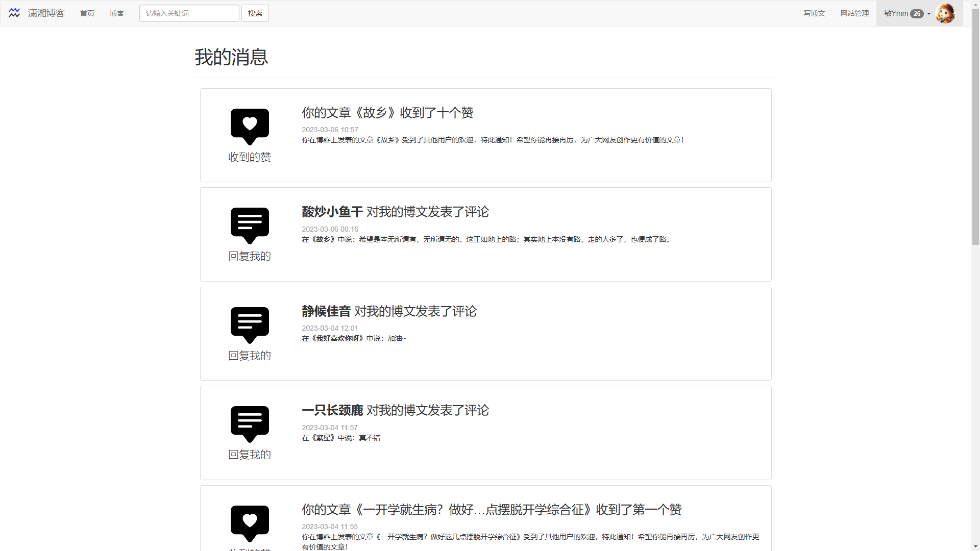Open 网站管理 site administration

coord(854,13)
